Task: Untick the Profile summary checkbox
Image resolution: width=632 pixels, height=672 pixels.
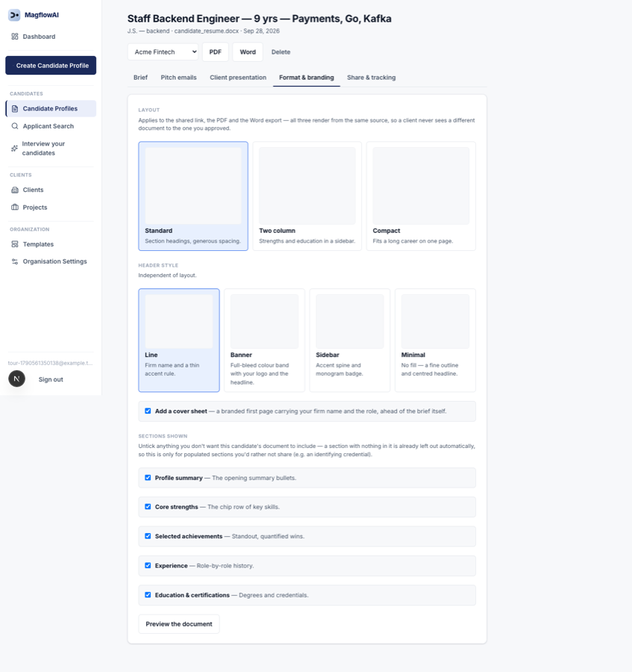Action: pyautogui.click(x=148, y=477)
